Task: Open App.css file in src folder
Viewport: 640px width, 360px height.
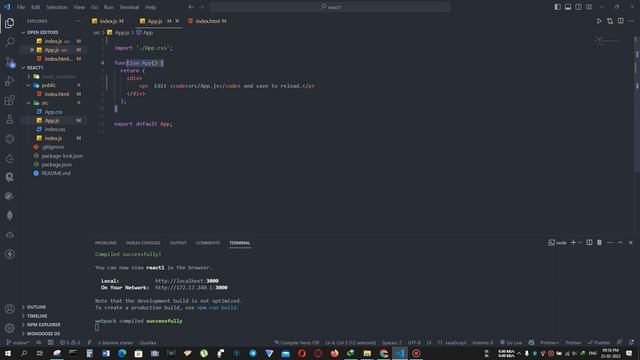Action: [53, 111]
